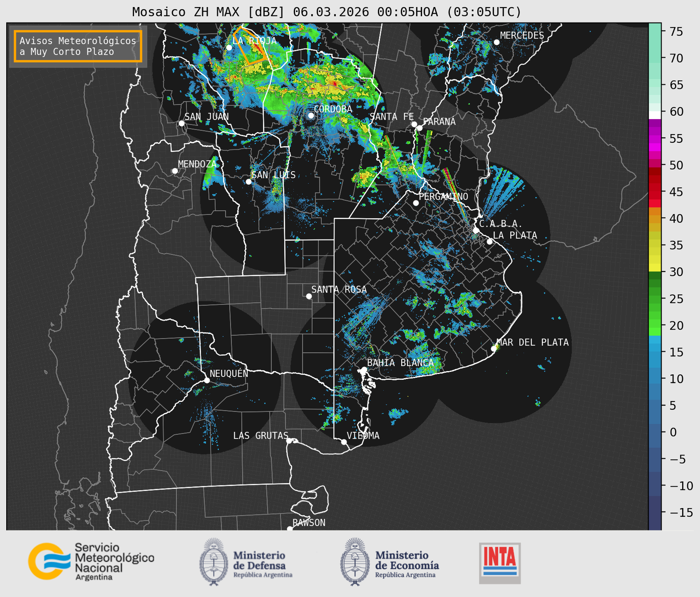This screenshot has height=597, width=700.
Task: Click the Rawson marker dot
Action: coord(290,528)
